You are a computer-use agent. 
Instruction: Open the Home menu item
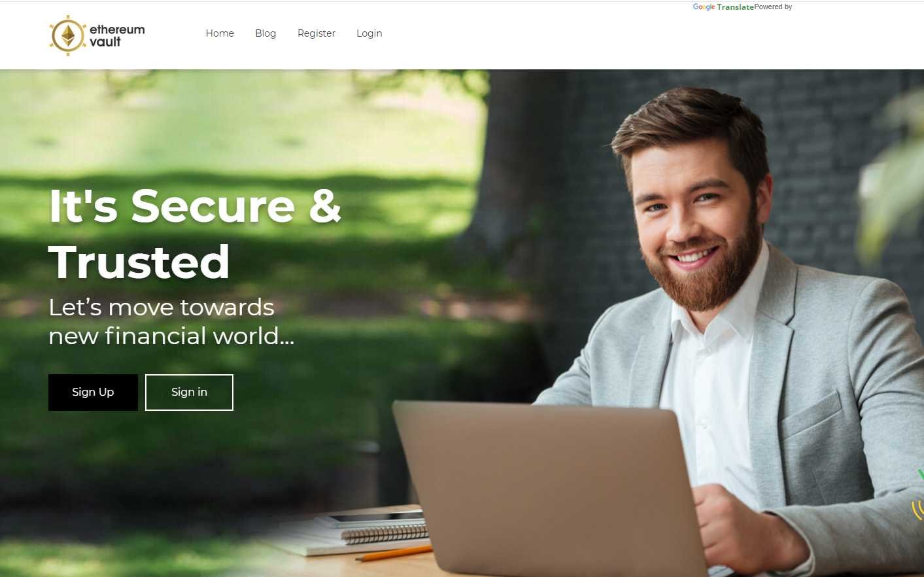(220, 33)
